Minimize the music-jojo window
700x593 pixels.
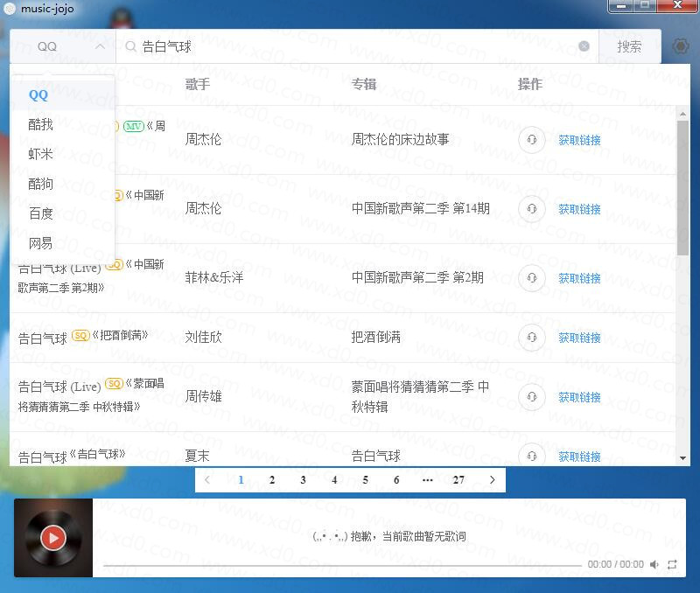621,6
